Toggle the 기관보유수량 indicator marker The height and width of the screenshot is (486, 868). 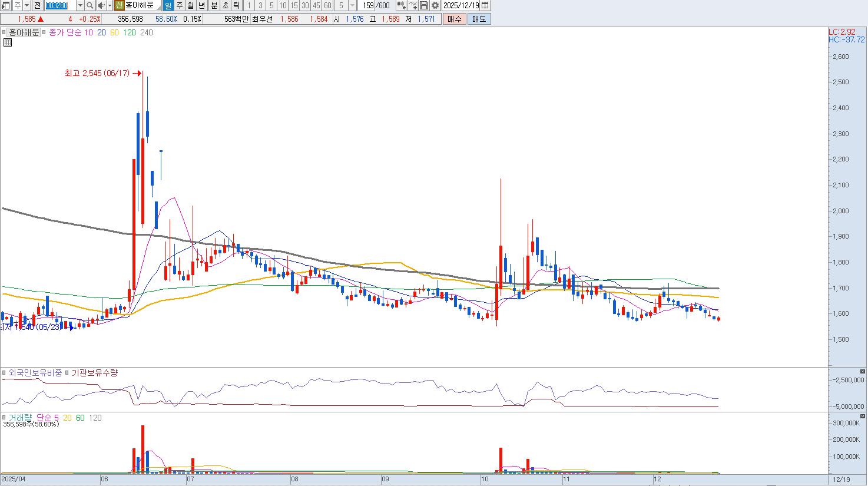(x=67, y=373)
